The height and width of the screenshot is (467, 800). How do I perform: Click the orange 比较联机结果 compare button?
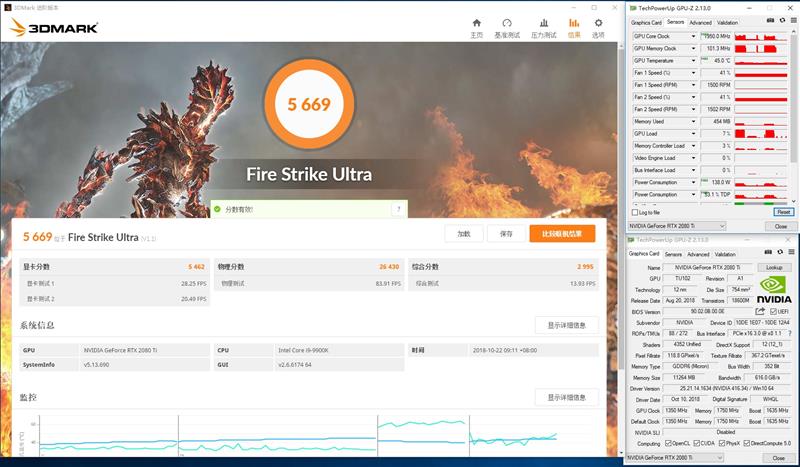(562, 234)
